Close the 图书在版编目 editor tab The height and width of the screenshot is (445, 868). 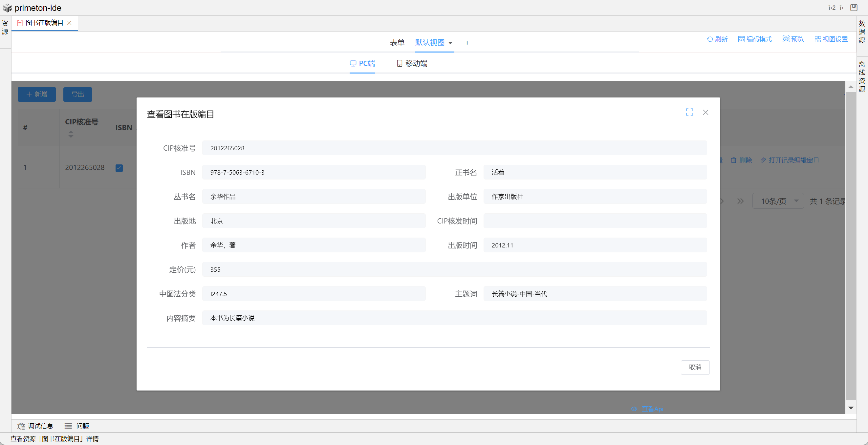click(69, 23)
